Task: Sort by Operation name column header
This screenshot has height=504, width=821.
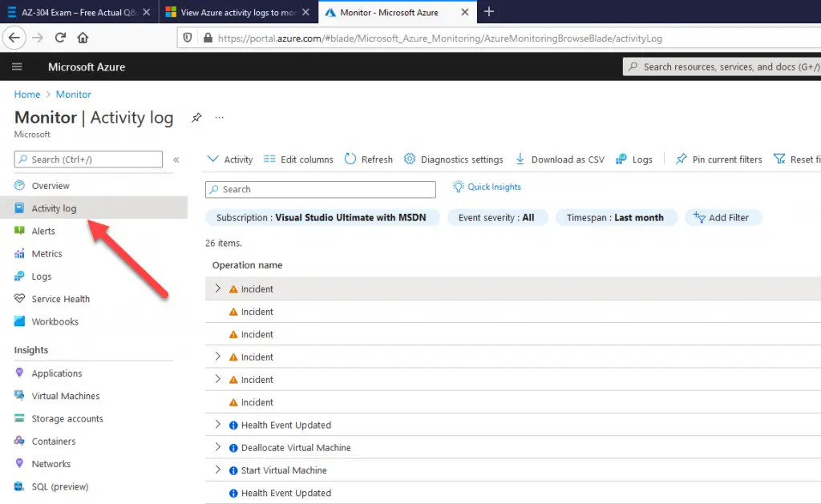Action: click(x=247, y=265)
